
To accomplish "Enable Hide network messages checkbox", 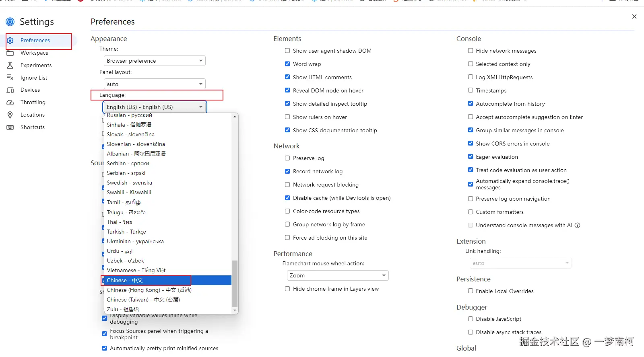I will click(471, 51).
